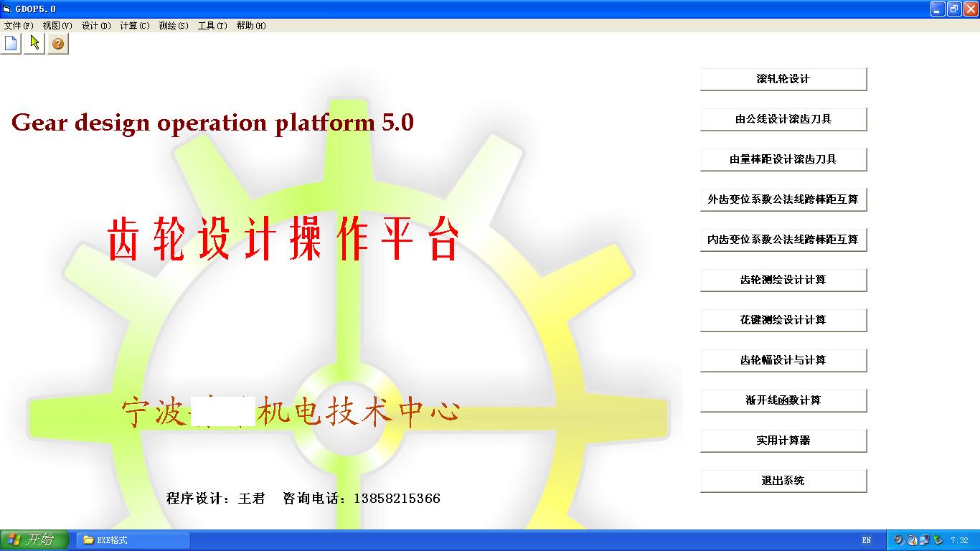Click the 7:32 system clock
Screen dimensions: 980x551
click(959, 540)
